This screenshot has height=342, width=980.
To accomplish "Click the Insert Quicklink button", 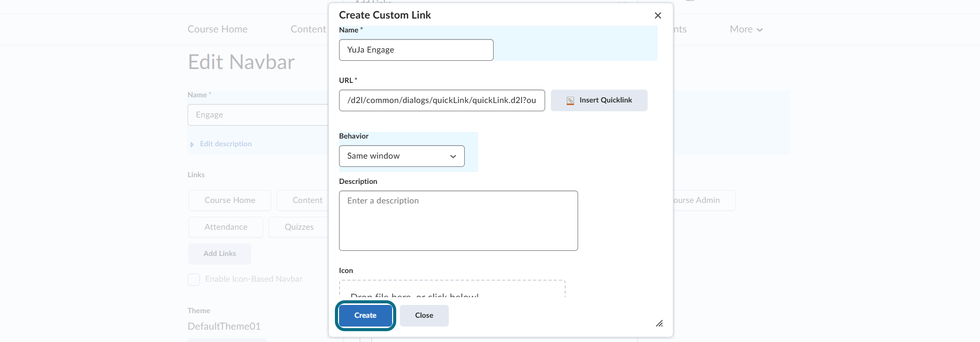I will (599, 100).
